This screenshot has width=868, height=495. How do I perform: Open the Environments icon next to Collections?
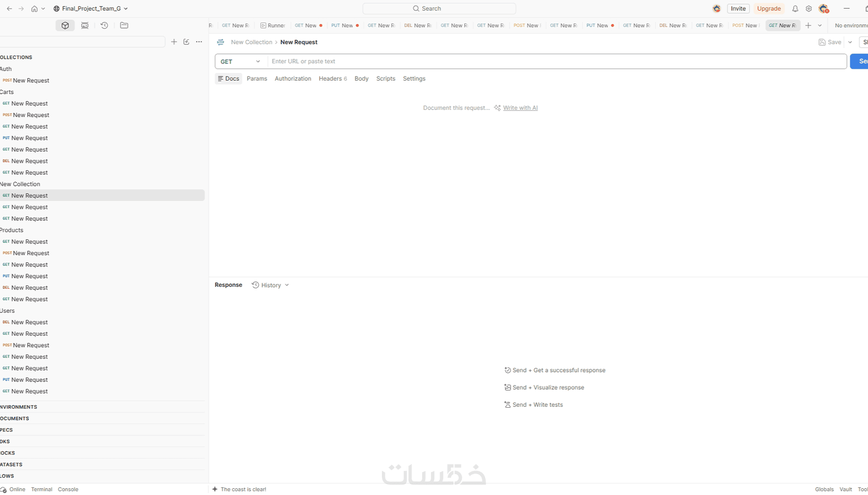click(85, 26)
